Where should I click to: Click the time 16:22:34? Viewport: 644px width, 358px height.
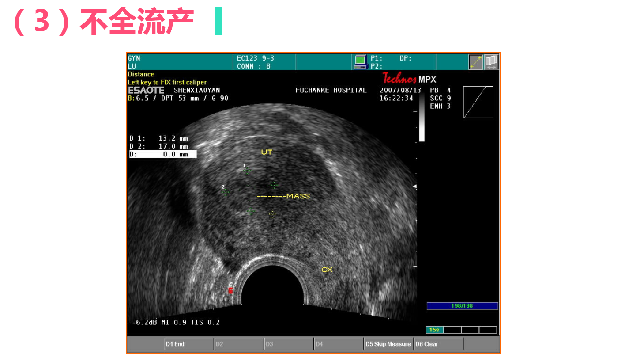tap(396, 98)
